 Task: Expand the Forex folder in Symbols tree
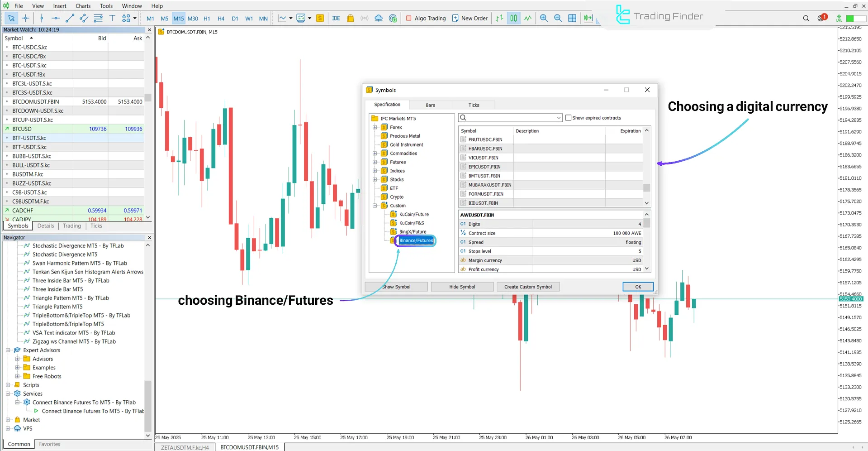tap(375, 127)
